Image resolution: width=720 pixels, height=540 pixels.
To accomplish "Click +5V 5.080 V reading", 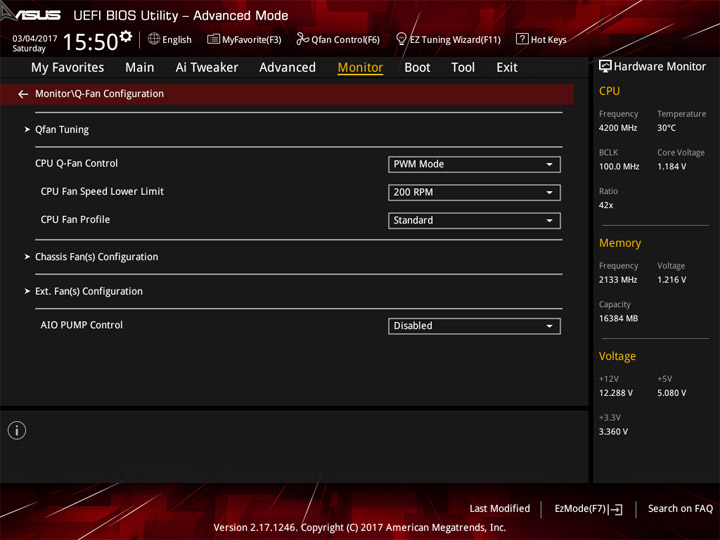I will [x=671, y=393].
